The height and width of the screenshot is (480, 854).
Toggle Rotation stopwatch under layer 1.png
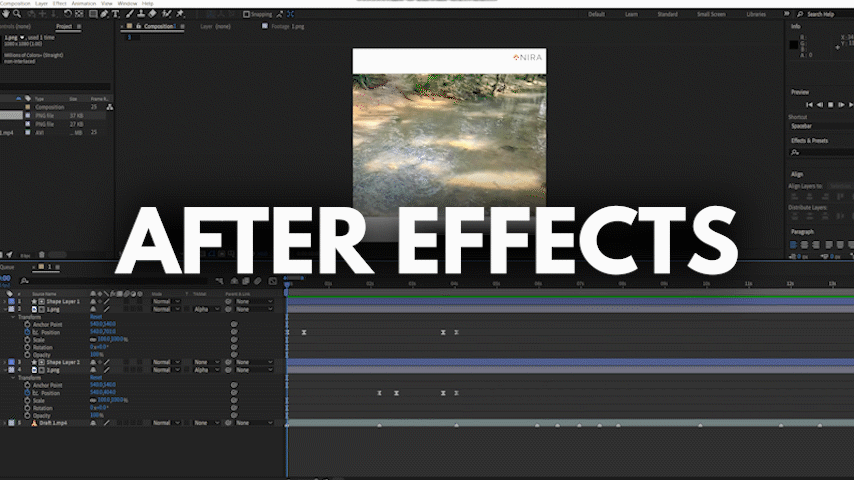27,347
